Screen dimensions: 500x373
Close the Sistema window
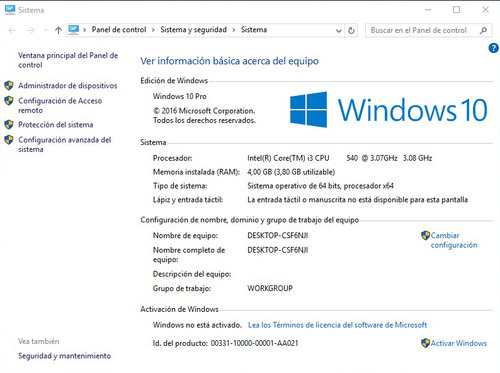click(x=485, y=10)
